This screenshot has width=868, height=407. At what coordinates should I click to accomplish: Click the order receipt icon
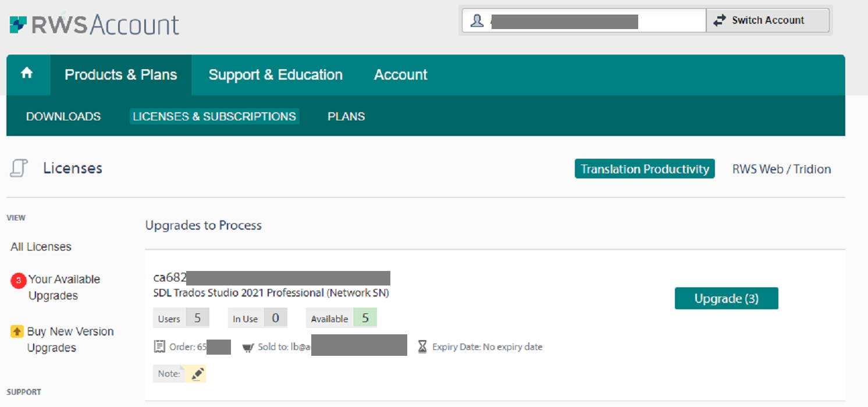click(x=159, y=347)
